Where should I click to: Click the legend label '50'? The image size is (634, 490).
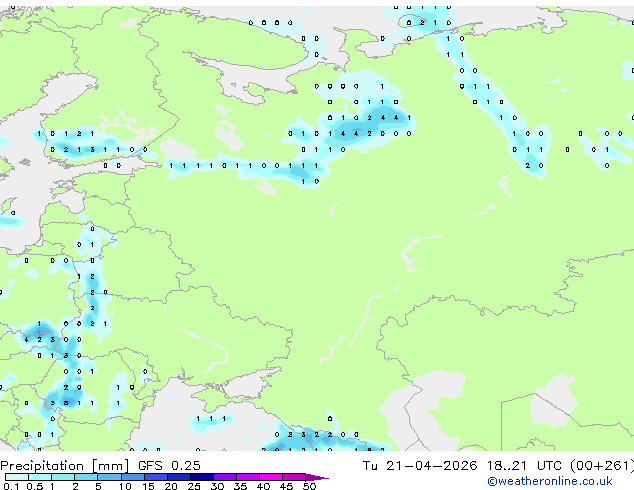point(309,486)
